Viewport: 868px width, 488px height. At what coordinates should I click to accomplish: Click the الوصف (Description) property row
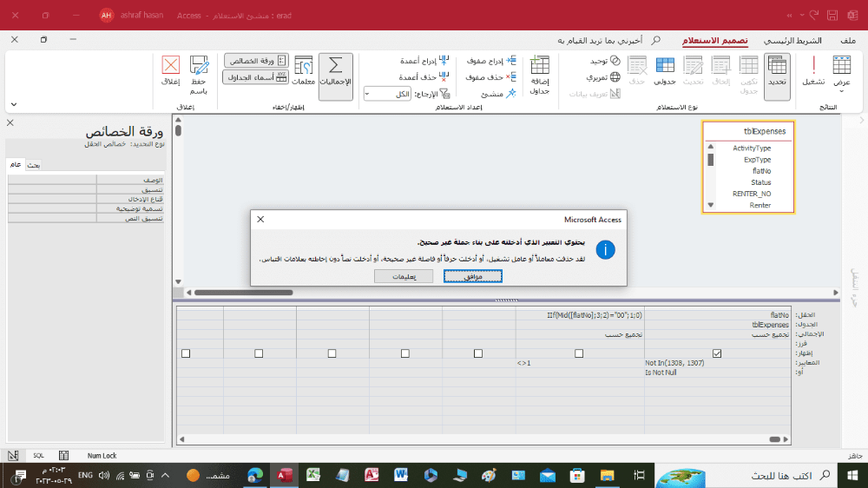(86, 180)
